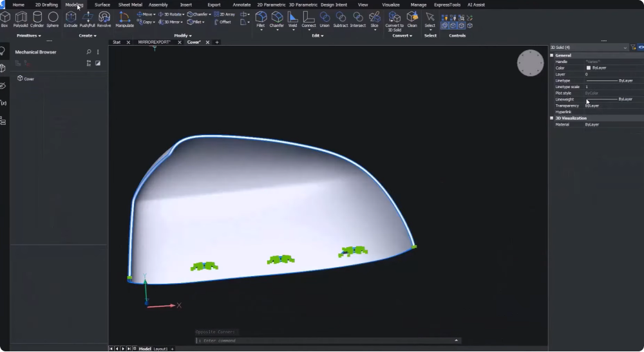Screen dimensions: 644x352
Task: Open the structure tree side panel
Action: [x=3, y=121]
